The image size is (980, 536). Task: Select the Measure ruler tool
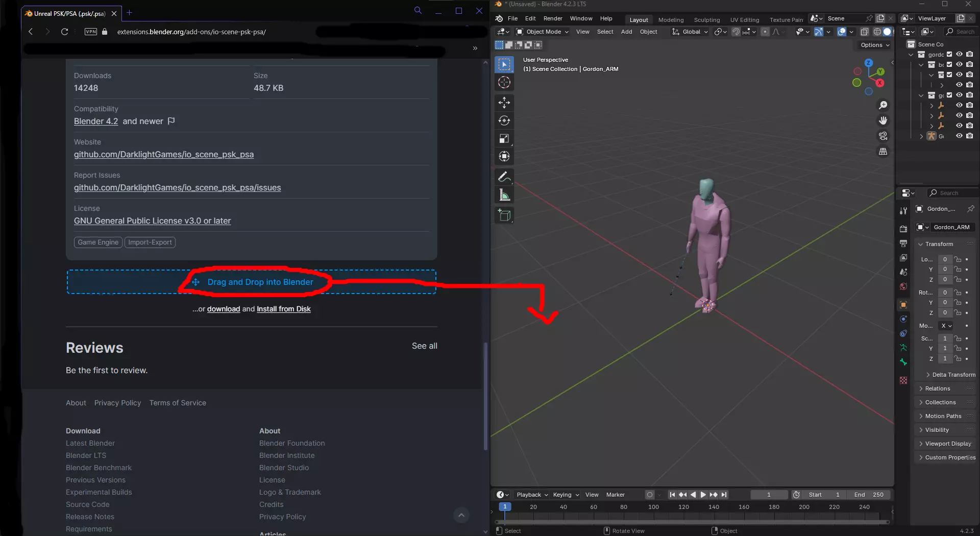click(x=504, y=195)
